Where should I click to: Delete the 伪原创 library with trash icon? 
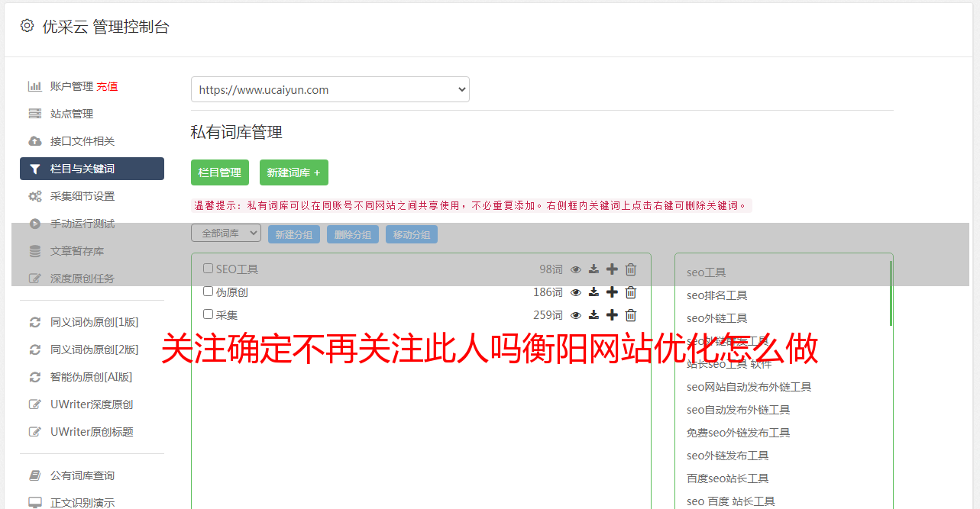(631, 292)
